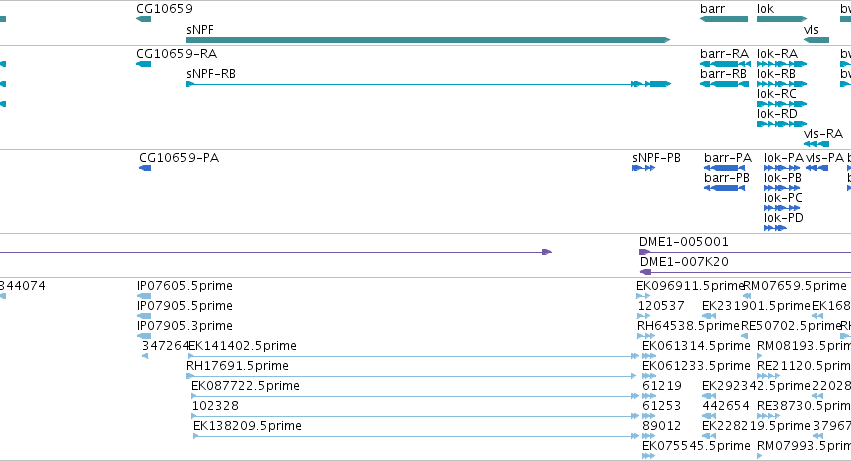851x461 pixels.
Task: Click the lok-PD protein glyph
Action: click(x=776, y=228)
